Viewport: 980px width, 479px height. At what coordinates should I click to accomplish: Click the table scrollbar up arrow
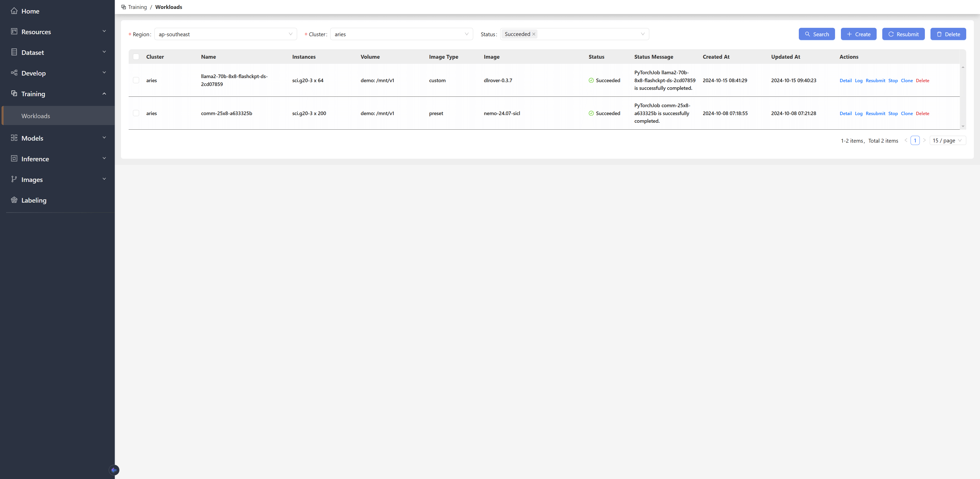[x=963, y=67]
